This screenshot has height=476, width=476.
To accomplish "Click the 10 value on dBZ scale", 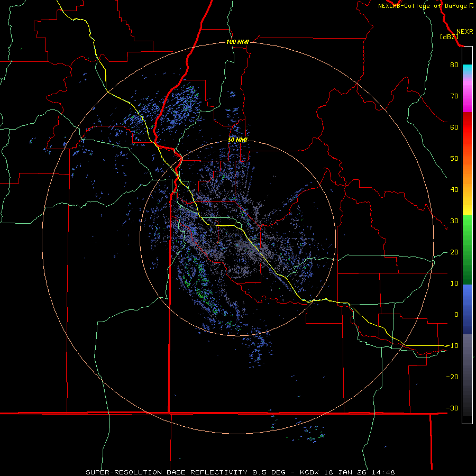I will (454, 283).
